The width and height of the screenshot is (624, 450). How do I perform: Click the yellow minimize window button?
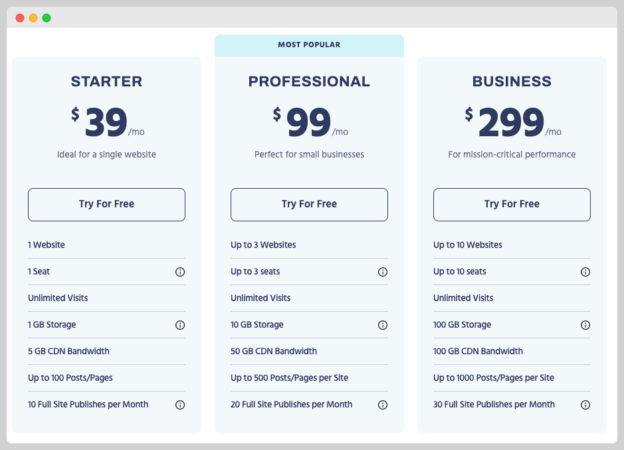click(33, 18)
